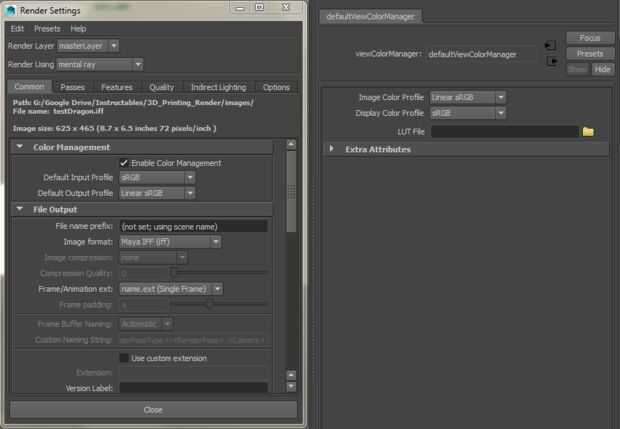620x429 pixels.
Task: Click the Focus button
Action: tap(590, 38)
